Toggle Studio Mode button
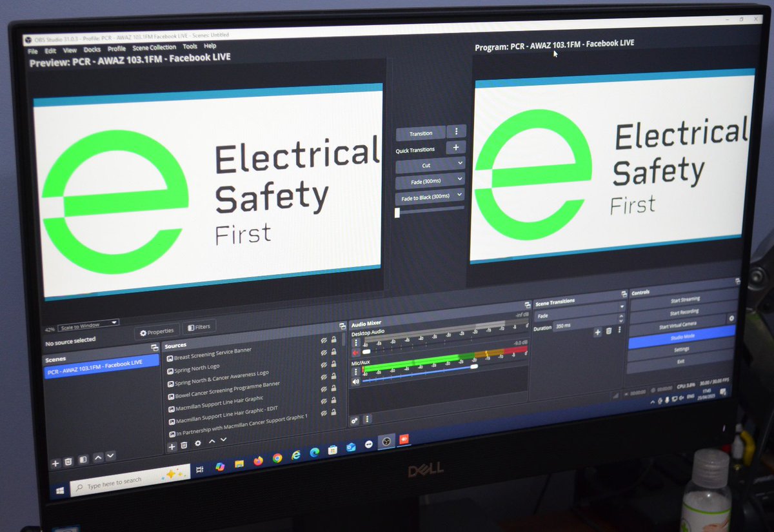 [682, 336]
